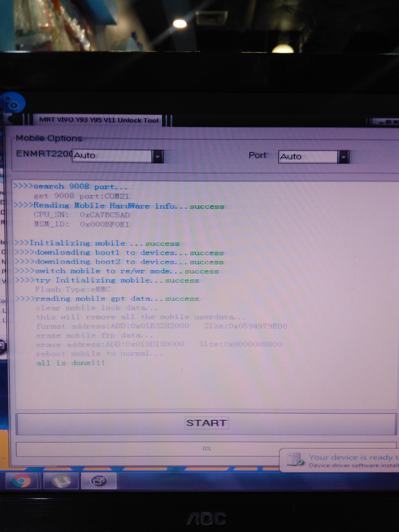The height and width of the screenshot is (532, 399).
Task: Open the Port Auto dropdown arrow
Action: click(343, 157)
